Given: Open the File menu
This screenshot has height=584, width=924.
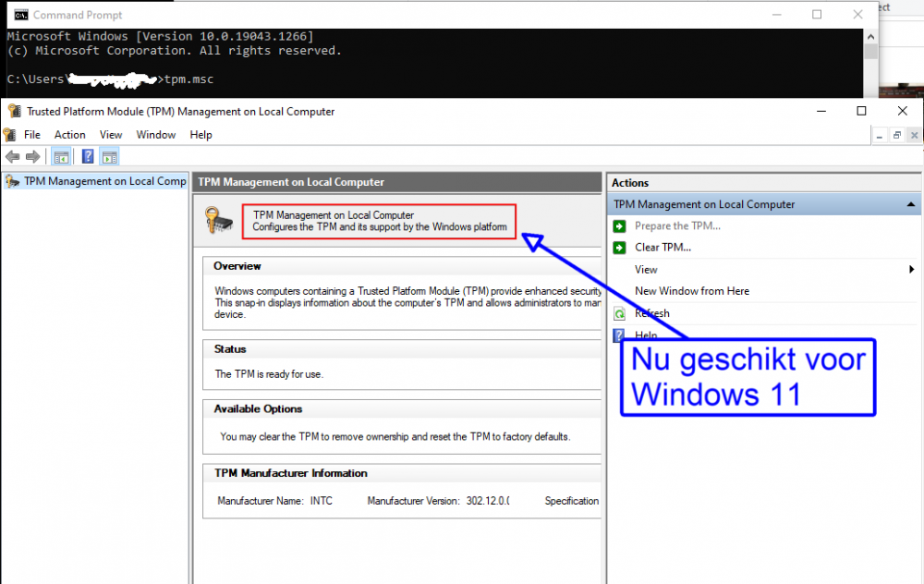Looking at the screenshot, I should coord(32,135).
